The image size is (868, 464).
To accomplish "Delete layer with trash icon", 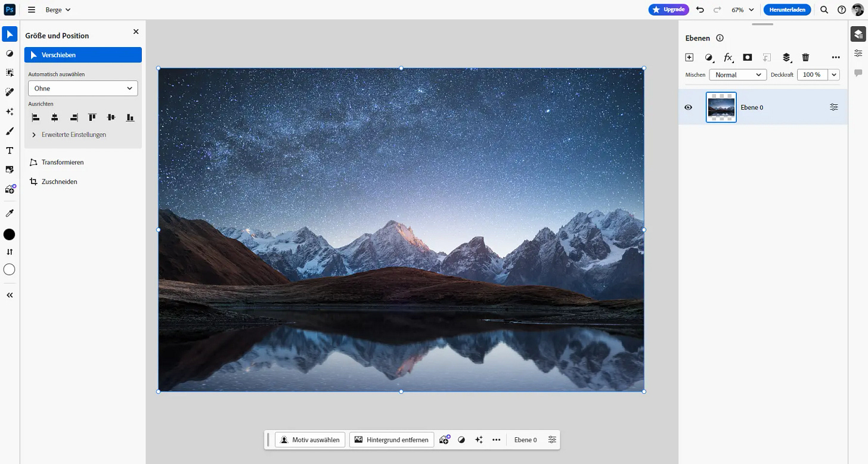I will (805, 57).
